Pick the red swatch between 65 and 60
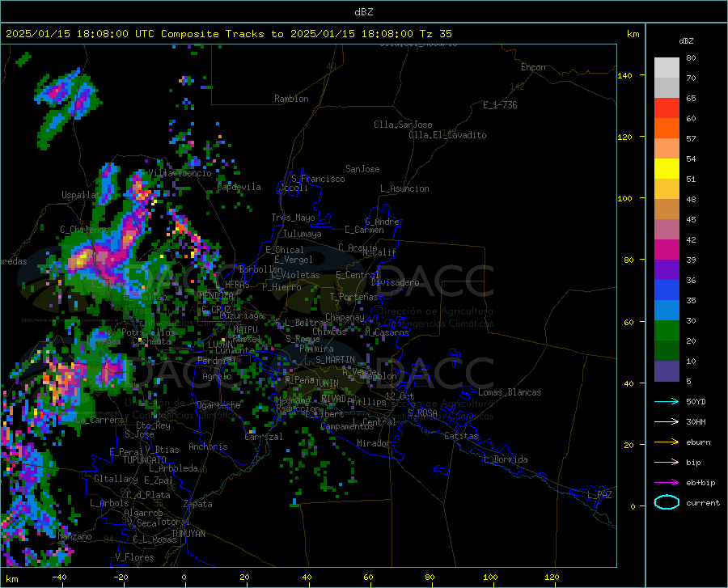The width and height of the screenshot is (728, 588). tap(667, 108)
